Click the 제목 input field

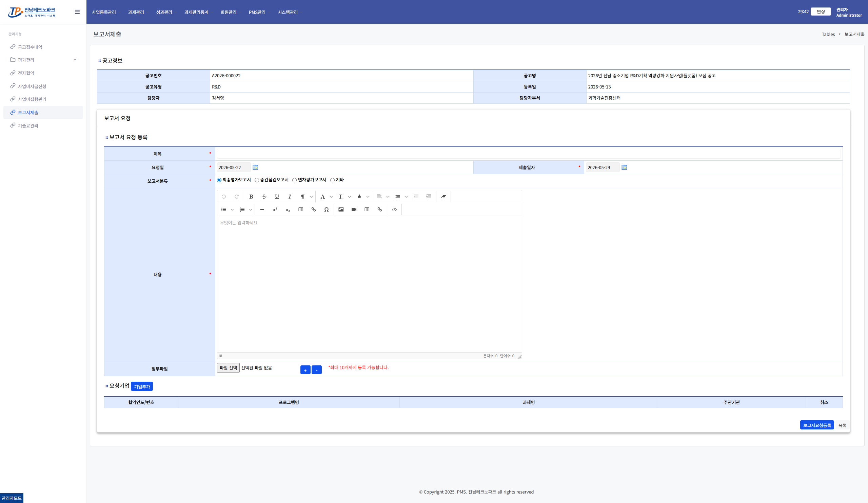[528, 154]
